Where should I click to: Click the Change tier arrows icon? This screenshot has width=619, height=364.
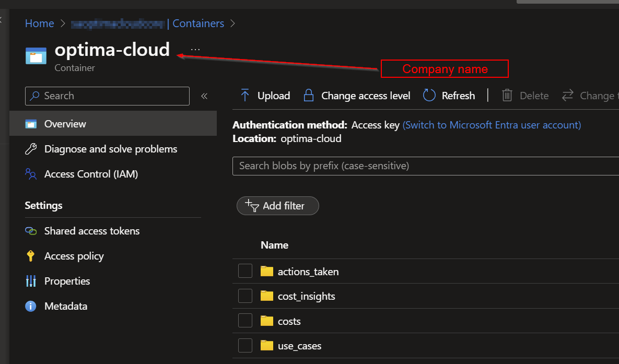tap(568, 96)
